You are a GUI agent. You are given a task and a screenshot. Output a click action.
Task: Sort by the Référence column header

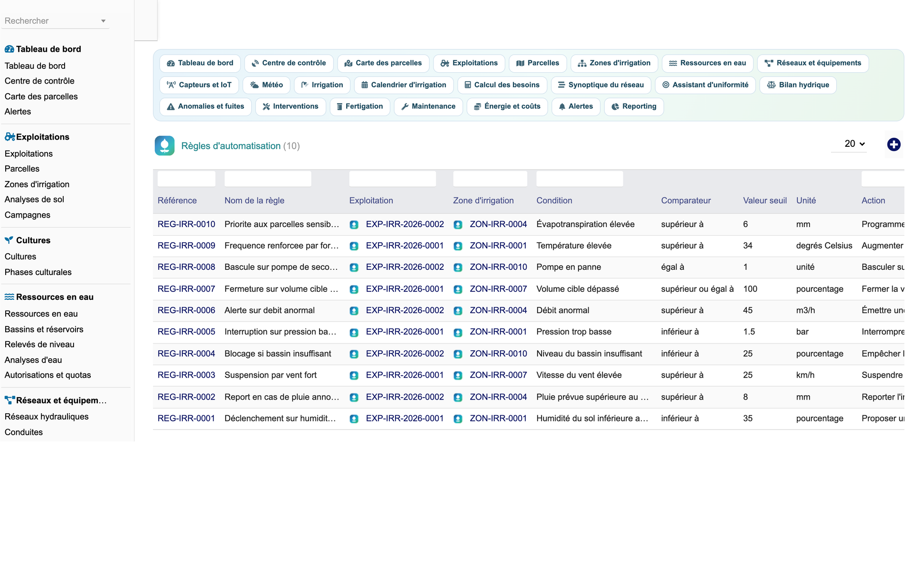tap(177, 200)
